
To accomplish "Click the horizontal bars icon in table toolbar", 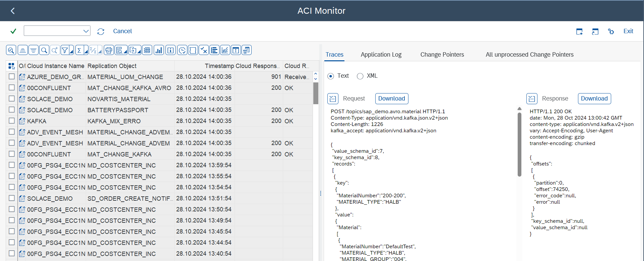I will point(214,50).
